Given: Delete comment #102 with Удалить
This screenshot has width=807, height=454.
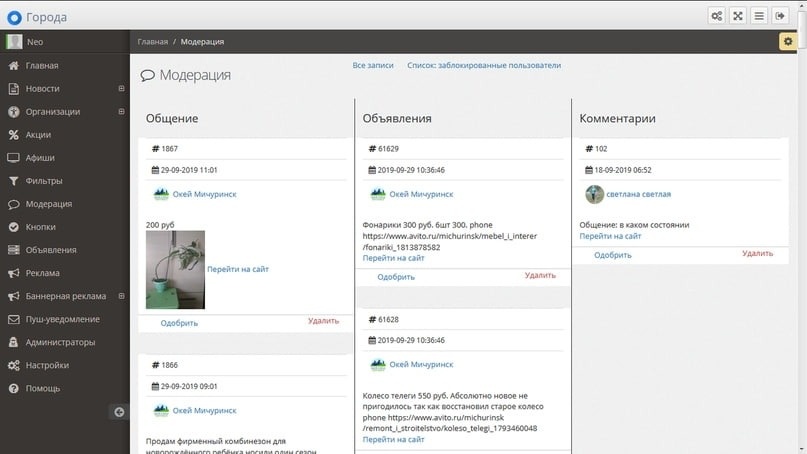Looking at the screenshot, I should click(757, 253).
